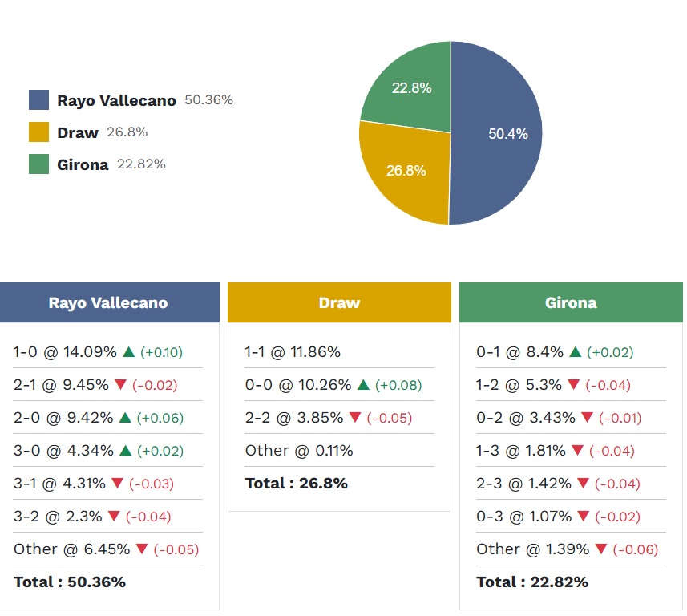
Task: Select the 2-3 @ 1.42% score line
Action: (523, 484)
